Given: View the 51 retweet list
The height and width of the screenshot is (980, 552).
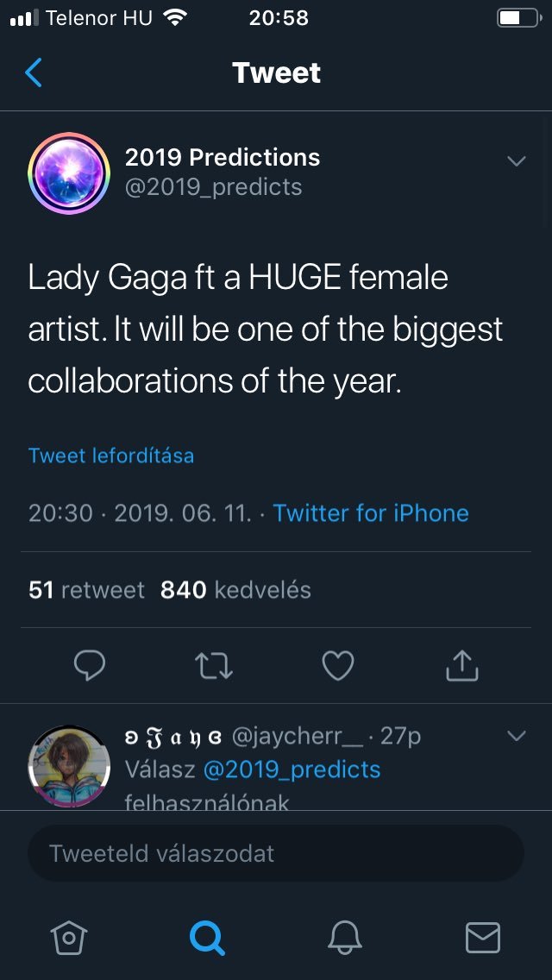Looking at the screenshot, I should 86,590.
